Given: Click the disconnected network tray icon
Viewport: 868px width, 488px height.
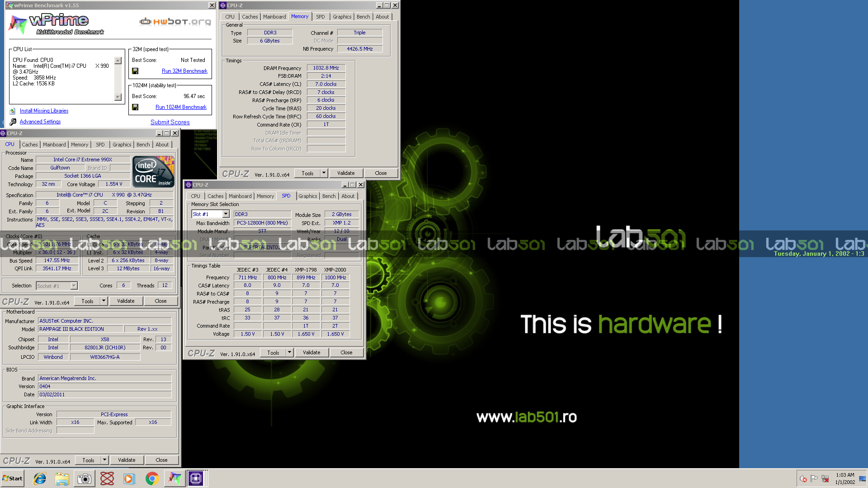Looking at the screenshot, I should pos(825,479).
